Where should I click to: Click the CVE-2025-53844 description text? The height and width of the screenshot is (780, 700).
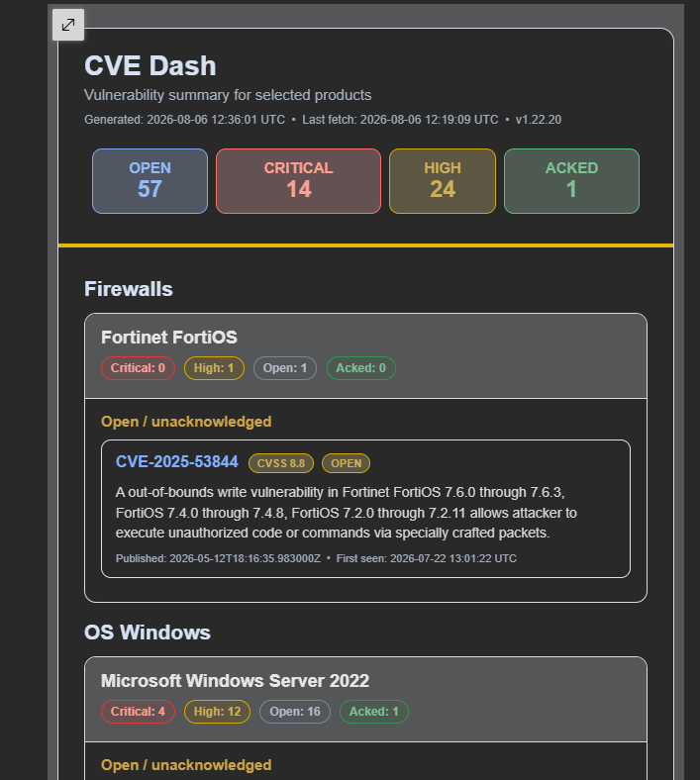[347, 513]
